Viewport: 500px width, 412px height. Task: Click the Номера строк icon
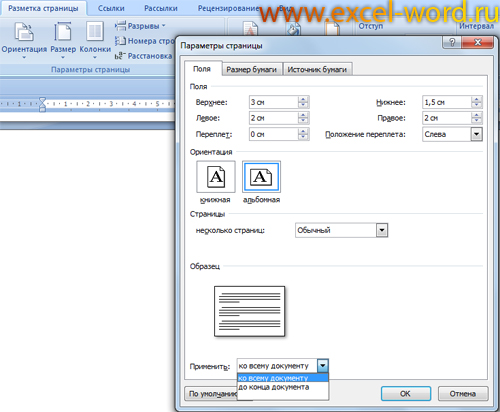coord(120,41)
